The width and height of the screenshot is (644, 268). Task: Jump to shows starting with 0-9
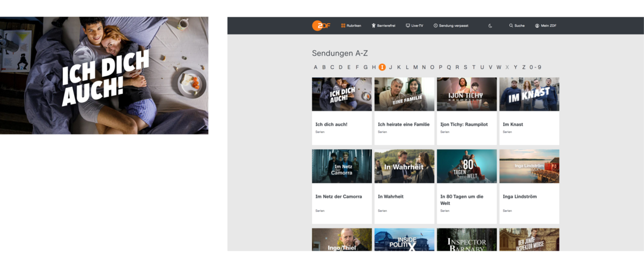(x=535, y=68)
